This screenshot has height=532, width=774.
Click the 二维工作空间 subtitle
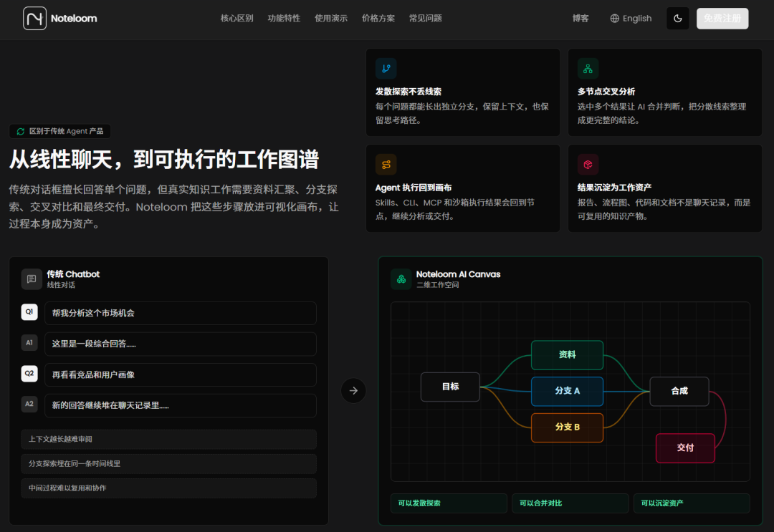[437, 285]
